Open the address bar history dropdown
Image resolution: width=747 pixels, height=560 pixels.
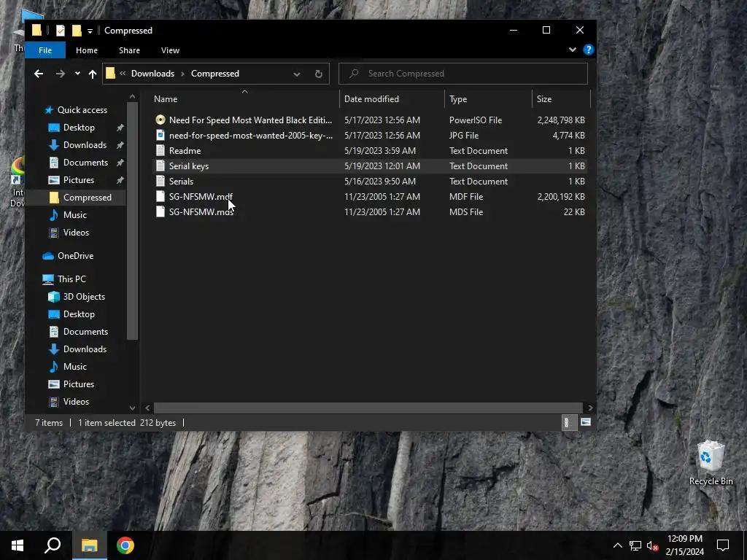pos(297,74)
